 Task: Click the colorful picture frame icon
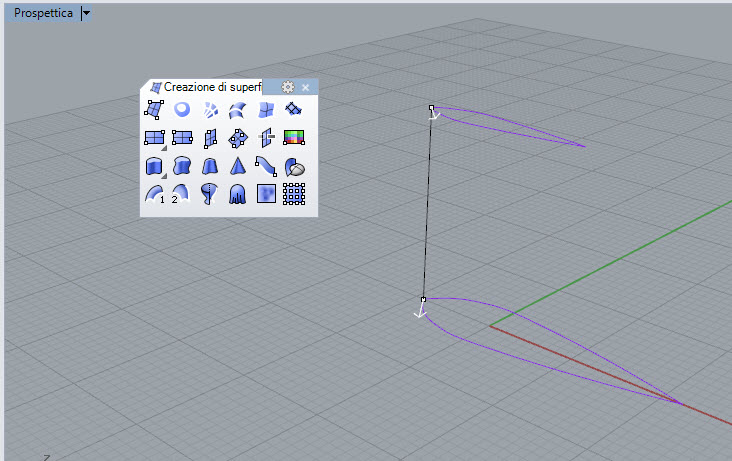pos(294,138)
